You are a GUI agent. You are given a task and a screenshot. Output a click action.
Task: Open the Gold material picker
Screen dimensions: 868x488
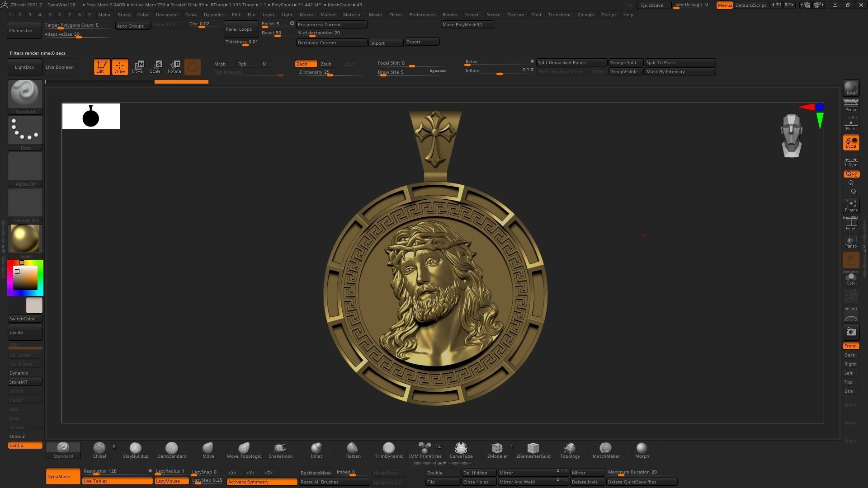(x=25, y=241)
